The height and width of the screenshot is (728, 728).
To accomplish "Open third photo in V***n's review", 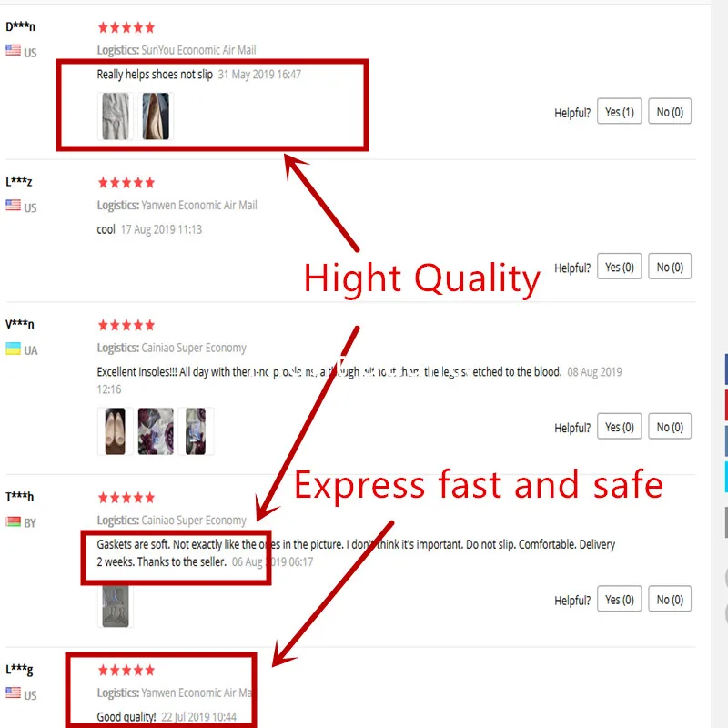I will click(x=196, y=430).
